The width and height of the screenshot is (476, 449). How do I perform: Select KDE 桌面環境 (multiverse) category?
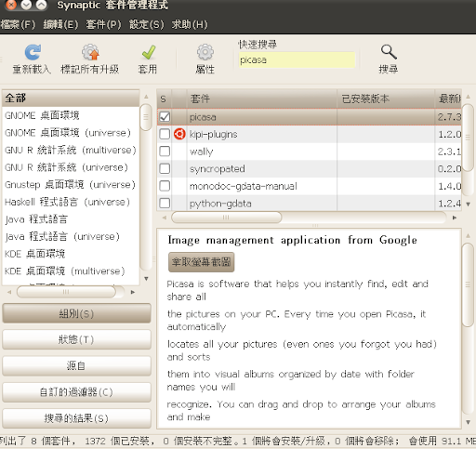click(65, 271)
